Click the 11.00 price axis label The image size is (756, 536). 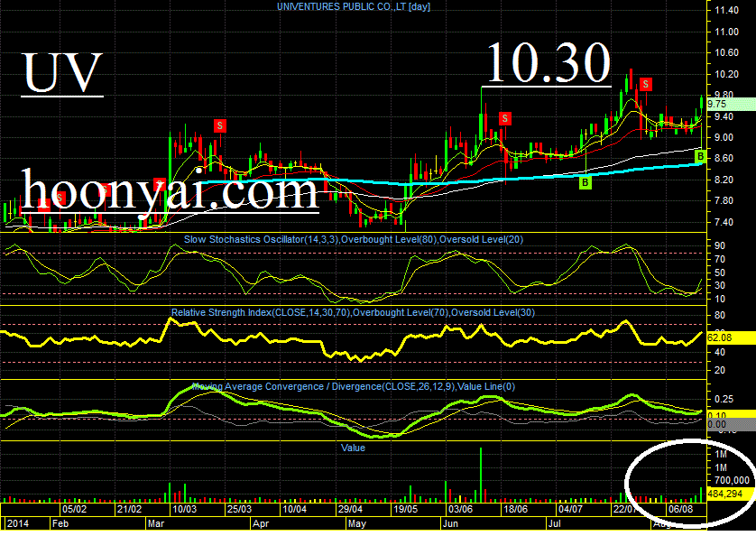click(726, 32)
